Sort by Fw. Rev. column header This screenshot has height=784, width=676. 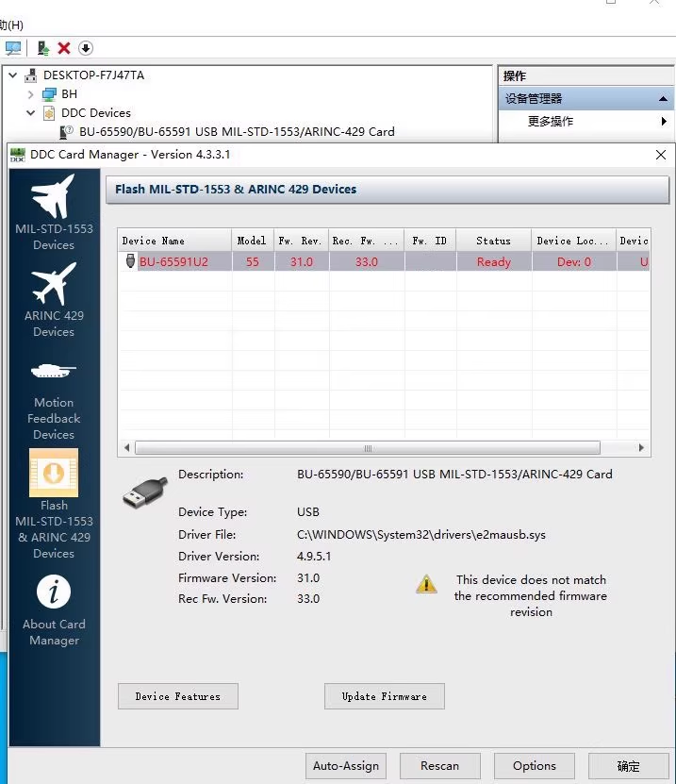(x=302, y=241)
